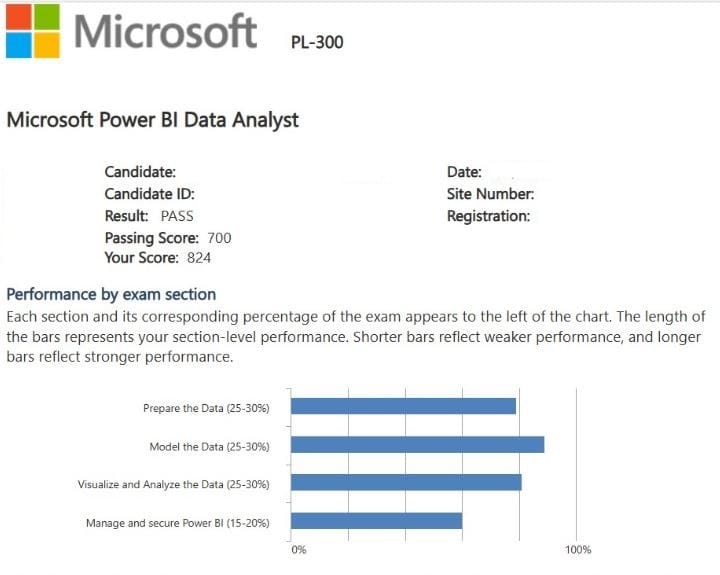Screen dimensions: 720x575
Task: Click the Your Score 824 line
Action: pos(158,258)
